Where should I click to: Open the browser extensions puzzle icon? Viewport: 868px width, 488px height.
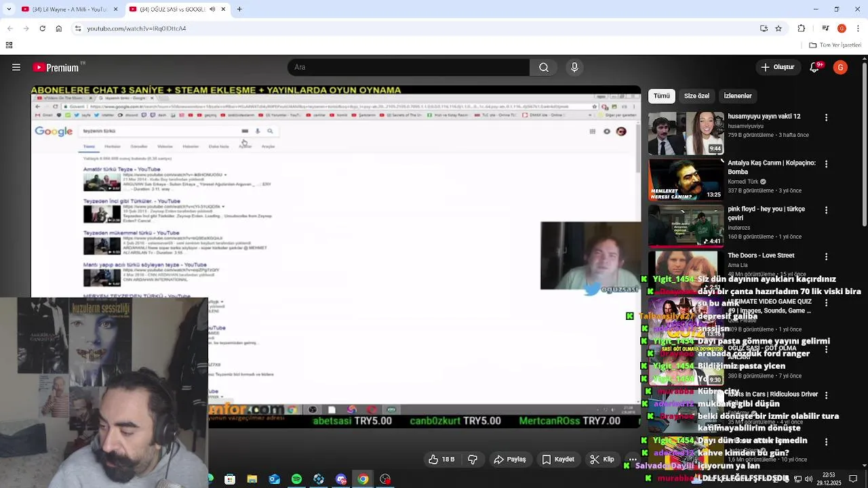(802, 28)
